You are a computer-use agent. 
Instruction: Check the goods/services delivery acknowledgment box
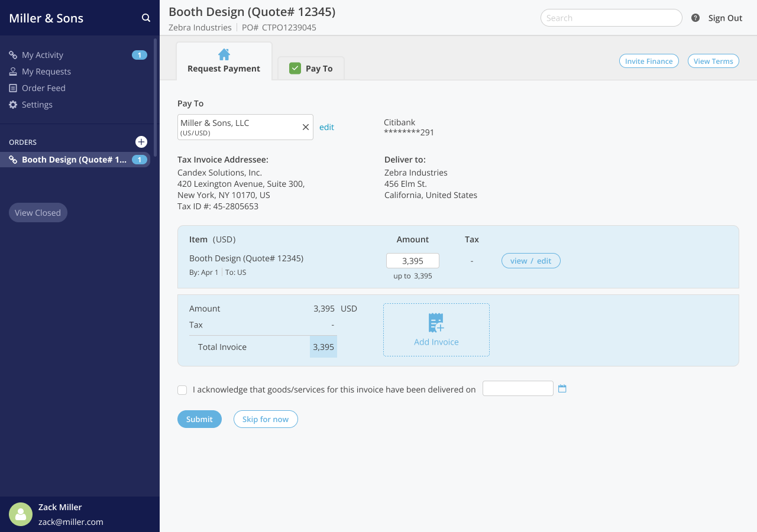182,390
